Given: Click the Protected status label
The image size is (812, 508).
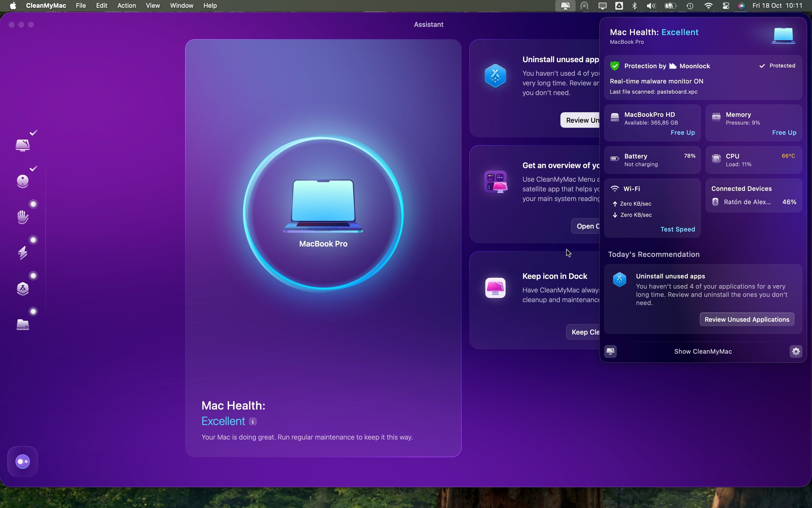Looking at the screenshot, I should pyautogui.click(x=777, y=66).
